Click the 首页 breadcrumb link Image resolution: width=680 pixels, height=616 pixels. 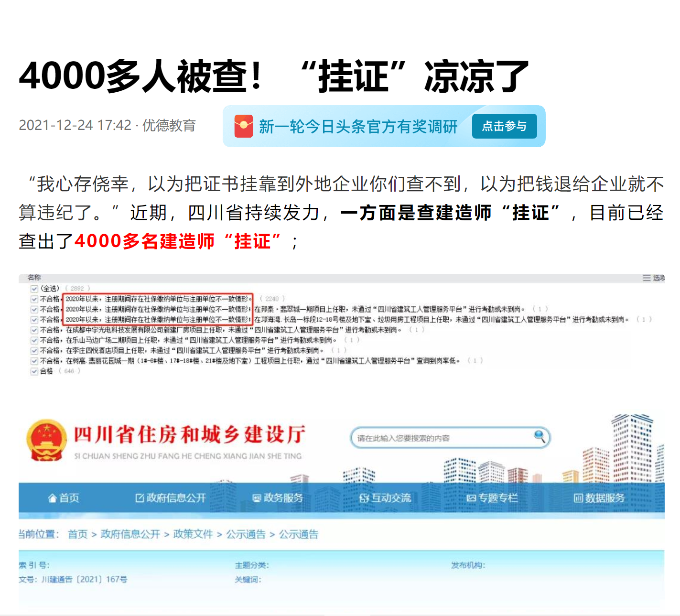tap(77, 534)
